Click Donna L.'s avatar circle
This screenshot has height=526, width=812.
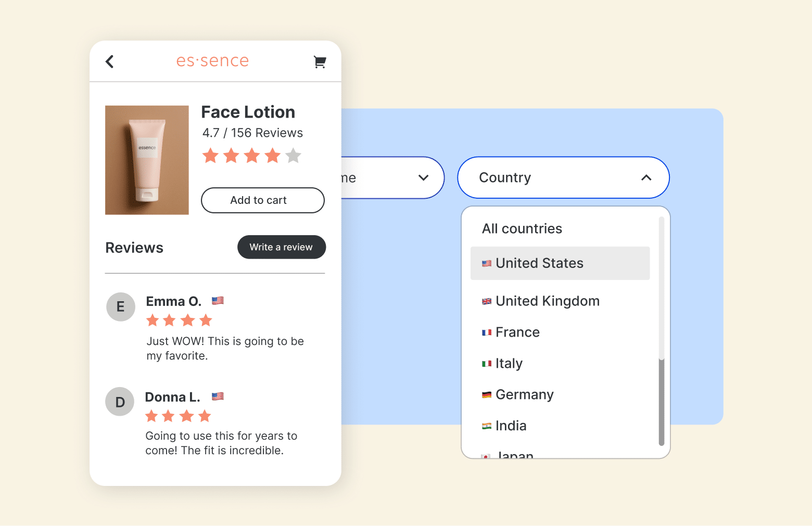[x=120, y=402]
